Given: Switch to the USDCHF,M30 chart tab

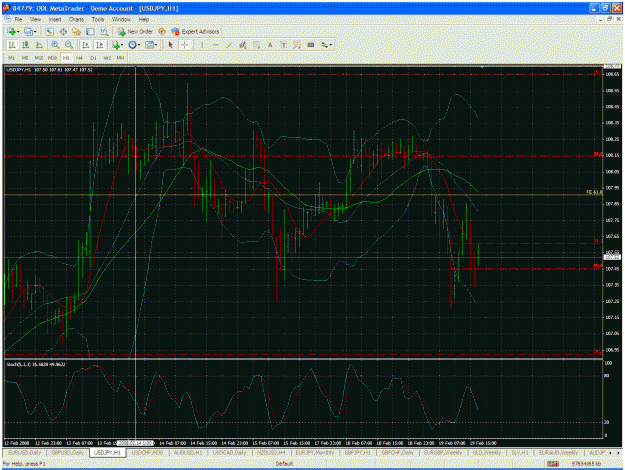Looking at the screenshot, I should [x=147, y=453].
